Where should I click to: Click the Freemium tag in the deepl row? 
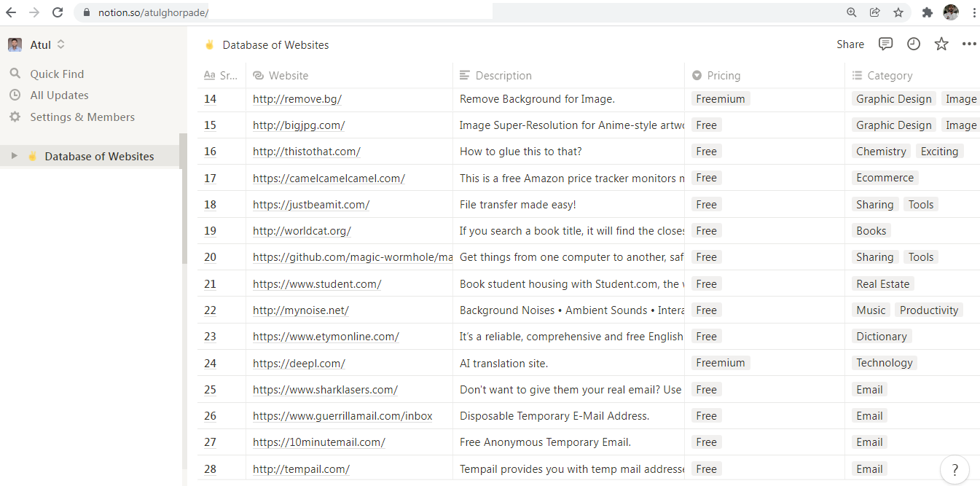721,363
